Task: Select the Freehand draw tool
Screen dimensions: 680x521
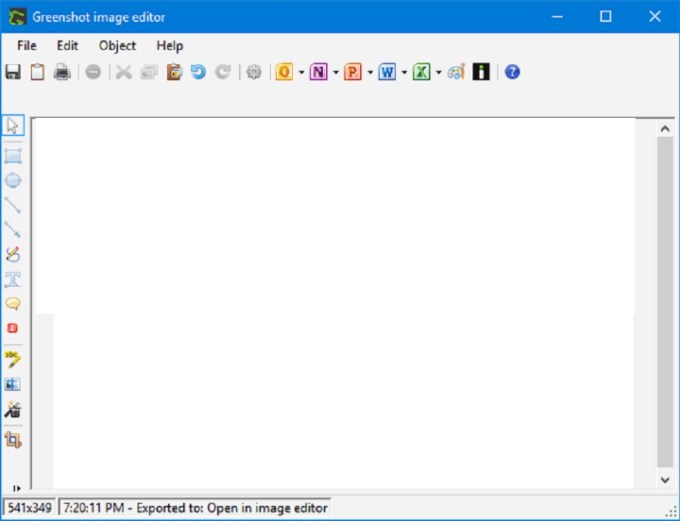Action: click(x=13, y=254)
